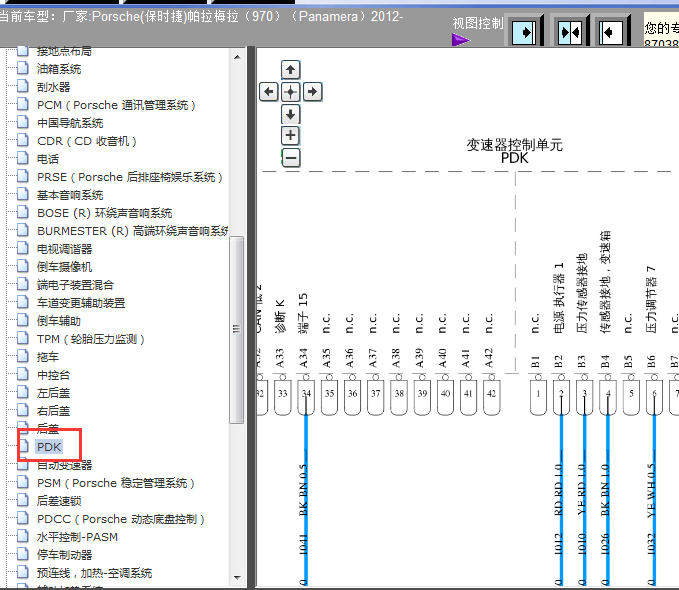Pan the wiring diagram right

313,92
